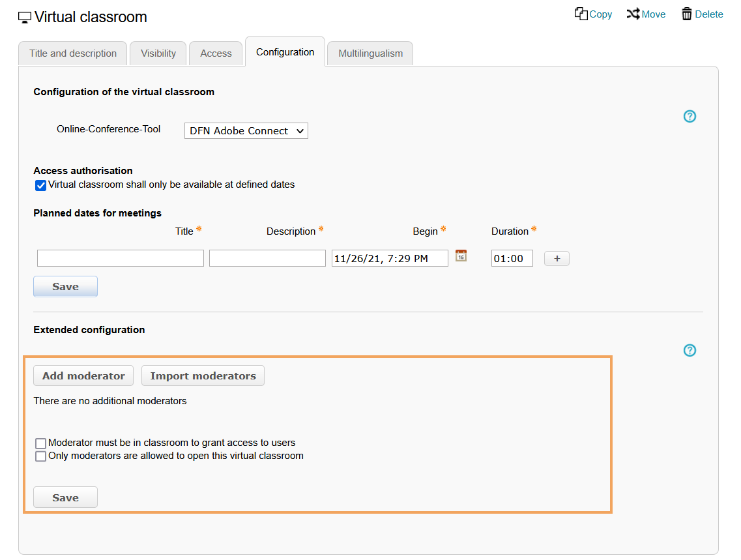This screenshot has height=560, width=741.
Task: Click the Virtual classroom monitor icon
Action: tap(25, 18)
